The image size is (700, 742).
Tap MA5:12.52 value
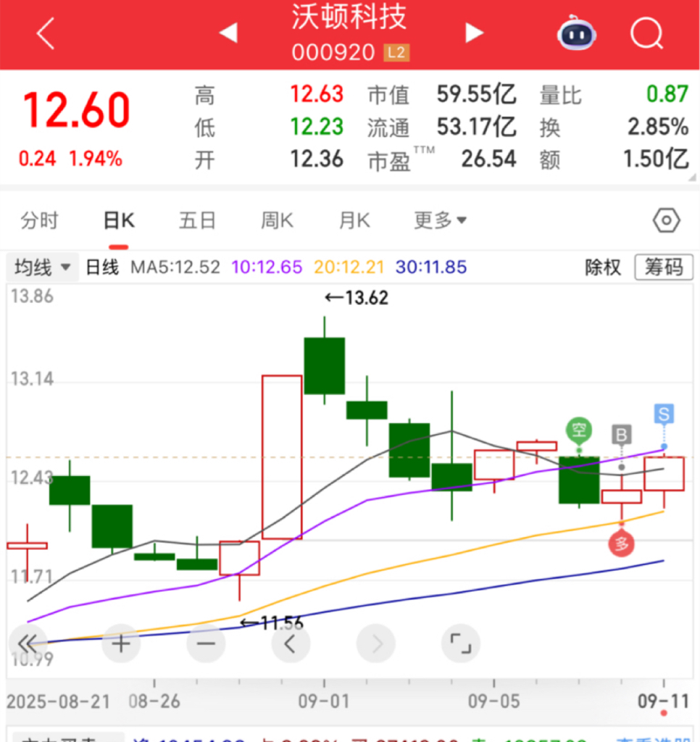click(175, 267)
